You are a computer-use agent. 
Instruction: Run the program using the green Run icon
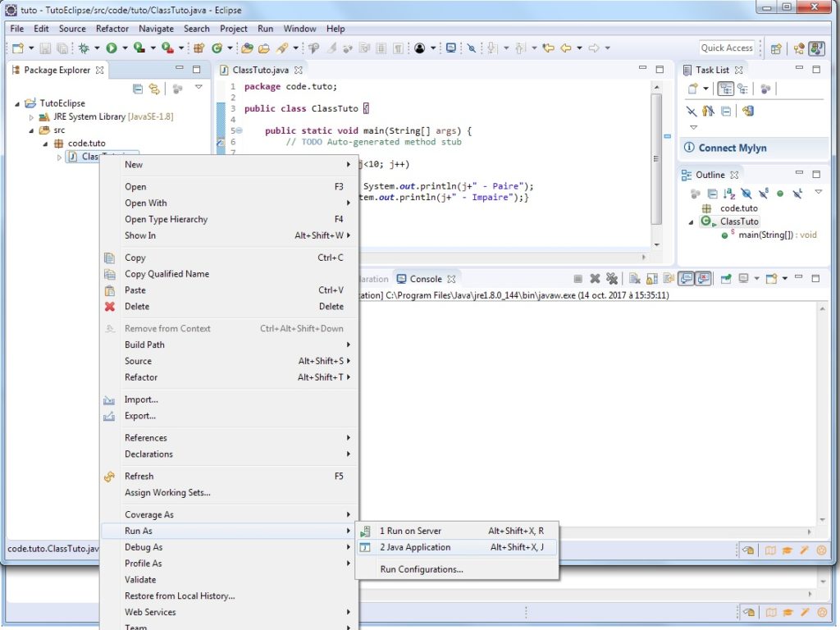click(111, 48)
